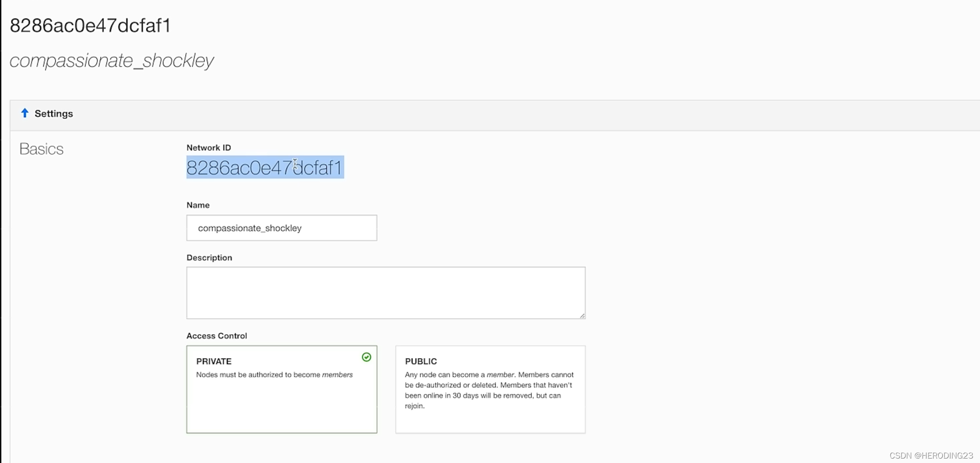980x463 pixels.
Task: Click the highlighted Network ID value
Action: 264,168
